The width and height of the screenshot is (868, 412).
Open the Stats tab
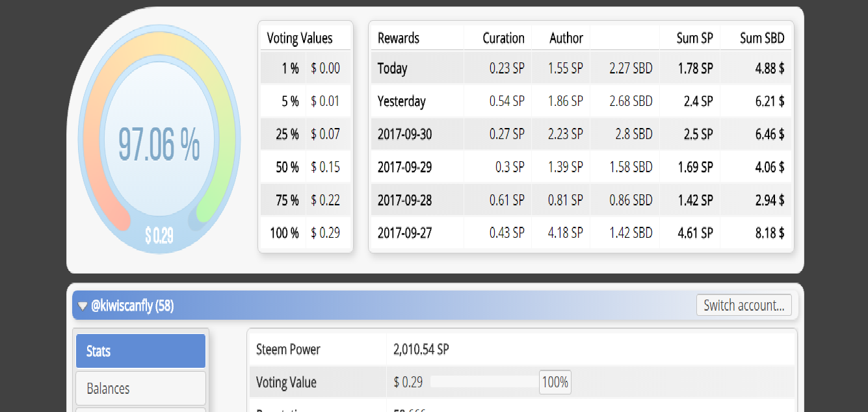pos(140,351)
